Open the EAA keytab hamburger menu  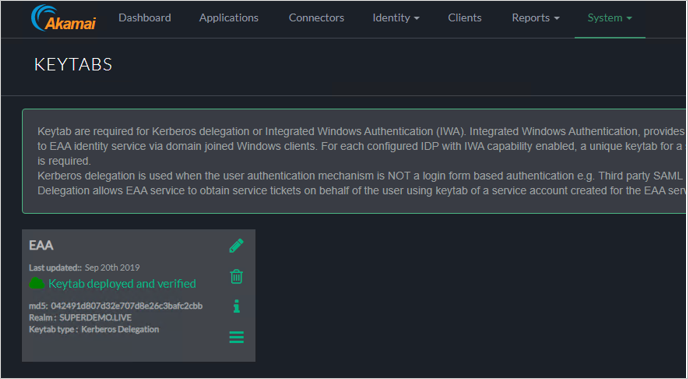point(236,337)
